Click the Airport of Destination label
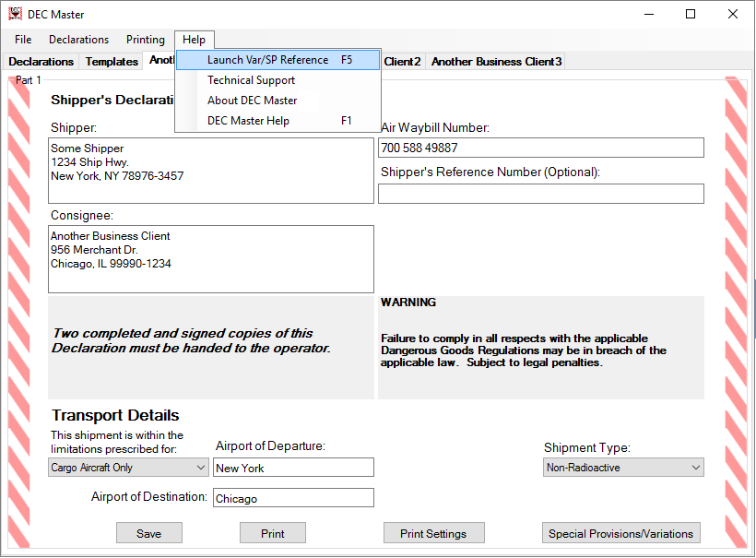The height and width of the screenshot is (558, 756). [x=149, y=497]
